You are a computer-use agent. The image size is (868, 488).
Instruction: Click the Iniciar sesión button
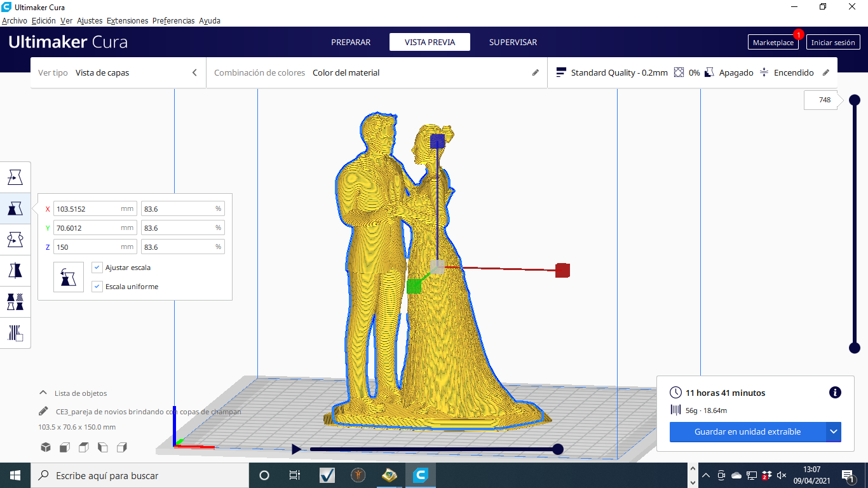(833, 43)
